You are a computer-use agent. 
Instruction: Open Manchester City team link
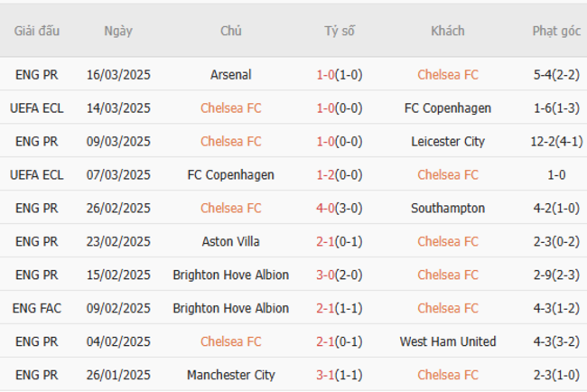pyautogui.click(x=230, y=375)
